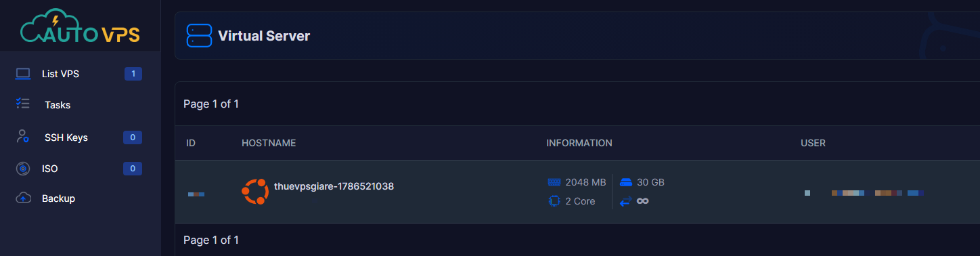
Task: Open the Tasks menu item
Action: pyautogui.click(x=58, y=105)
